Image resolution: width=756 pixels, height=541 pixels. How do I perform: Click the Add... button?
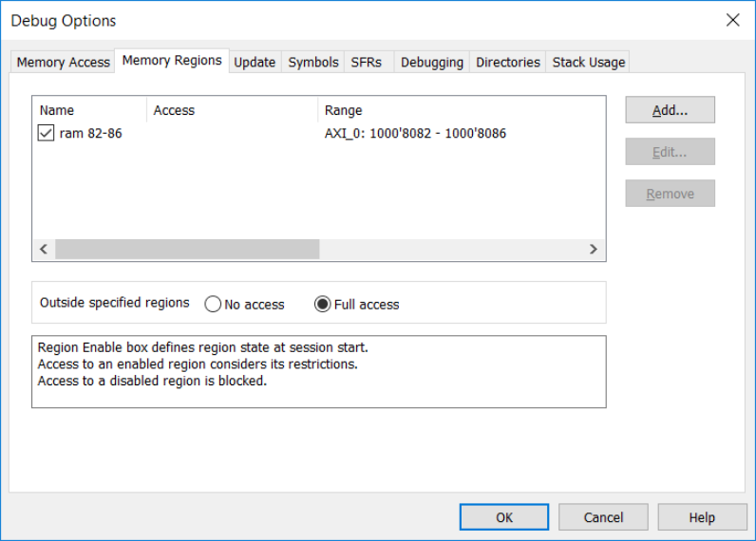click(670, 110)
